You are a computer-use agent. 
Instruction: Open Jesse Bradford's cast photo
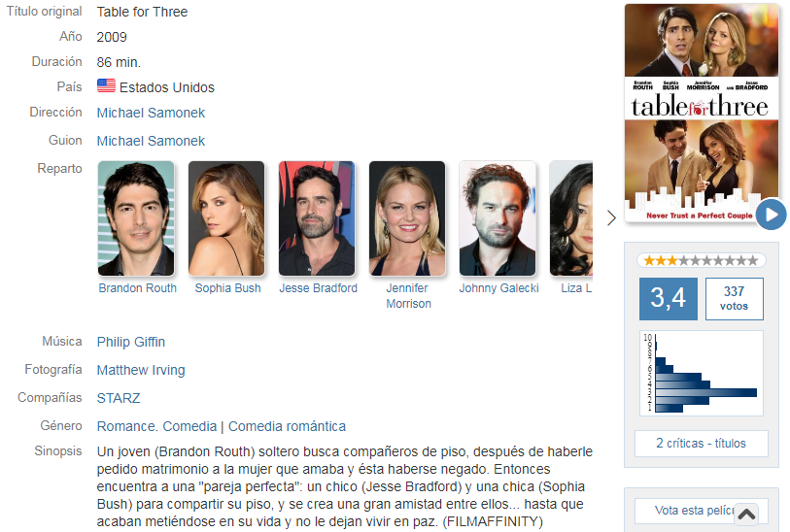(x=317, y=218)
